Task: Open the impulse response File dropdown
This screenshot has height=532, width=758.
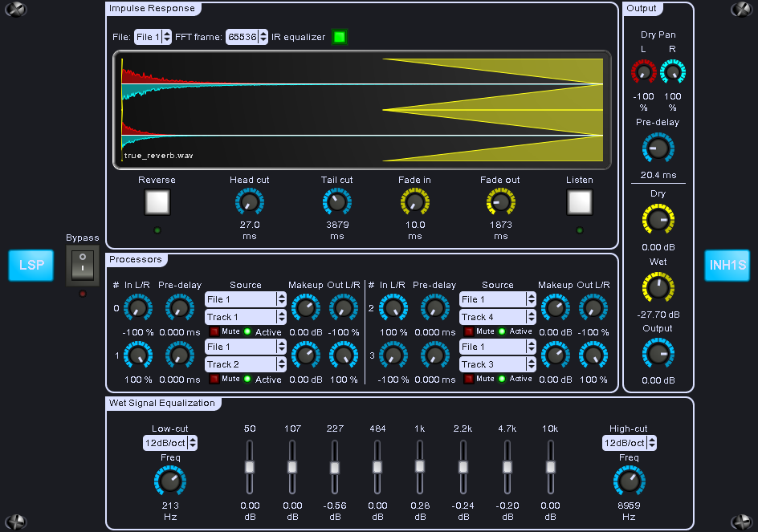Action: click(153, 37)
